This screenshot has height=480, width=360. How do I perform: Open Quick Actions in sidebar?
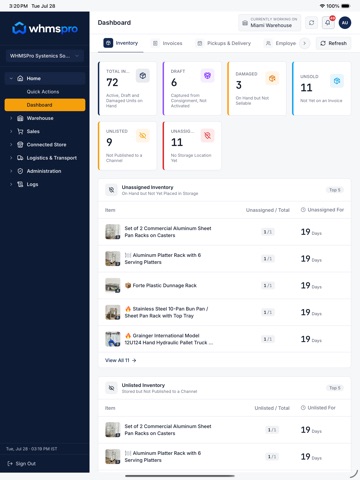[43, 92]
